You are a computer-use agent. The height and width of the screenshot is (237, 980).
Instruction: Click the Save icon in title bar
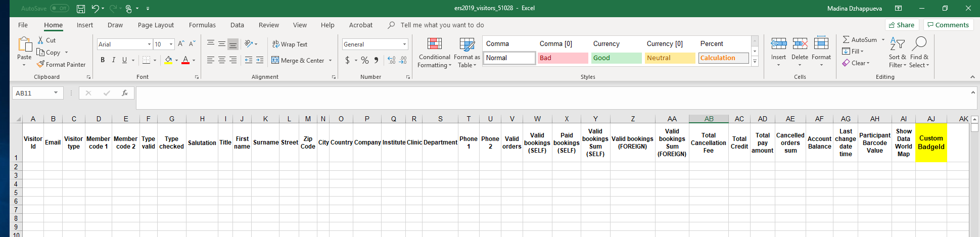(x=81, y=9)
